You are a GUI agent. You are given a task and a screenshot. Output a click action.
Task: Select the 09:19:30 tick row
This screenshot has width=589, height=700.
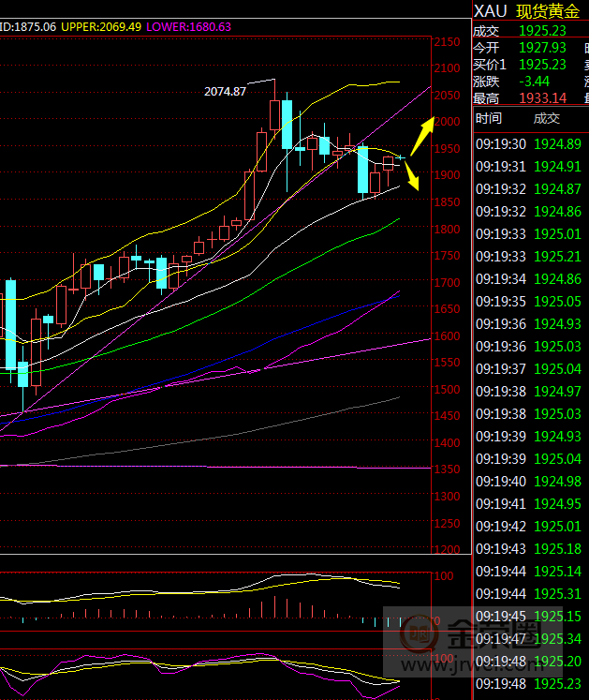pos(528,143)
